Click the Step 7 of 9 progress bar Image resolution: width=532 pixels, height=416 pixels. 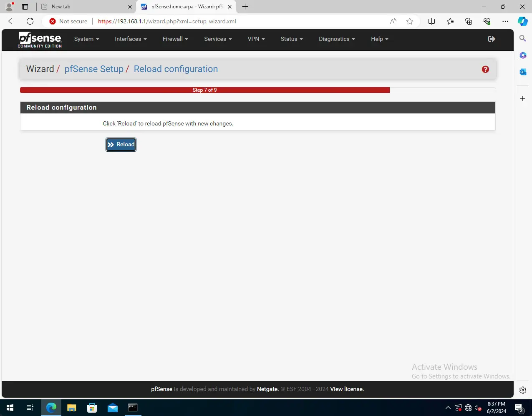(x=205, y=90)
